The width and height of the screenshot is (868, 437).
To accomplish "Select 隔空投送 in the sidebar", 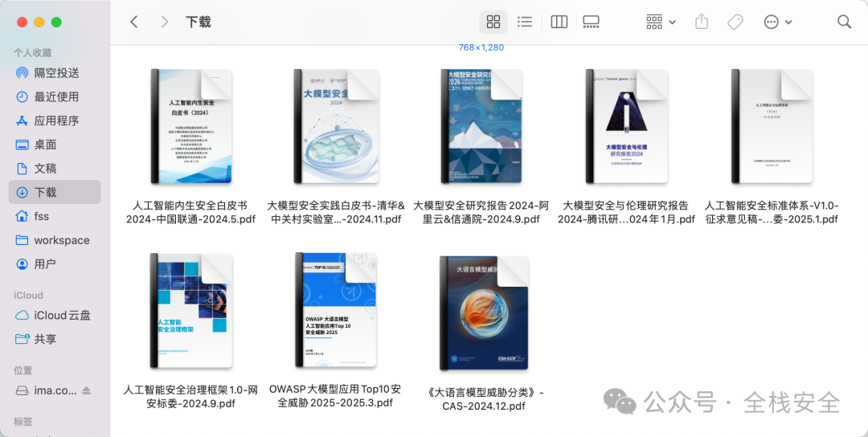I will (55, 72).
